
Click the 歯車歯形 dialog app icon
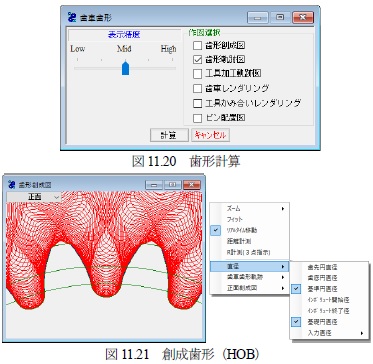coord(72,17)
